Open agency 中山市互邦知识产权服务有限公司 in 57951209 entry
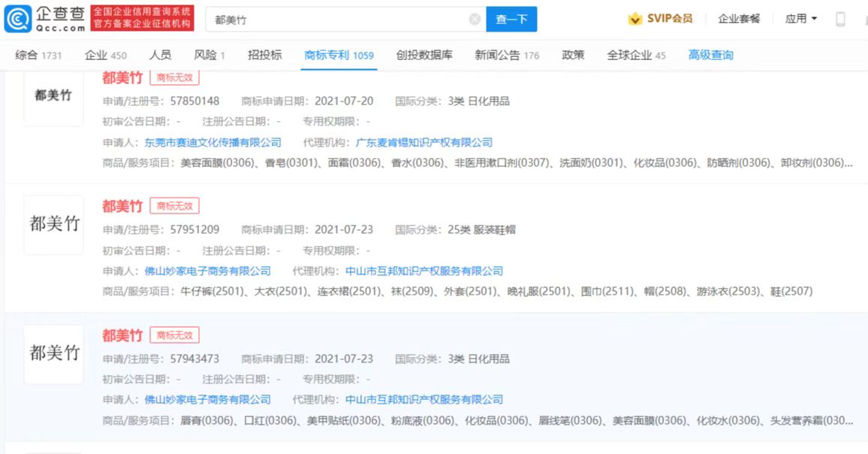Screen dimensions: 868x454 (424, 271)
